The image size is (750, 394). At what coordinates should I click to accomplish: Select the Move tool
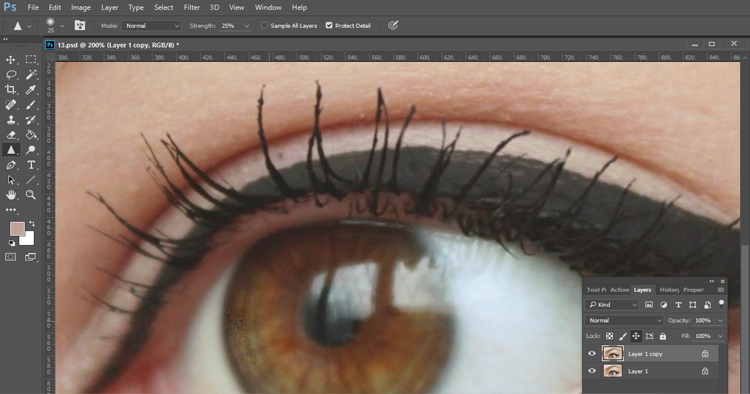(10, 60)
